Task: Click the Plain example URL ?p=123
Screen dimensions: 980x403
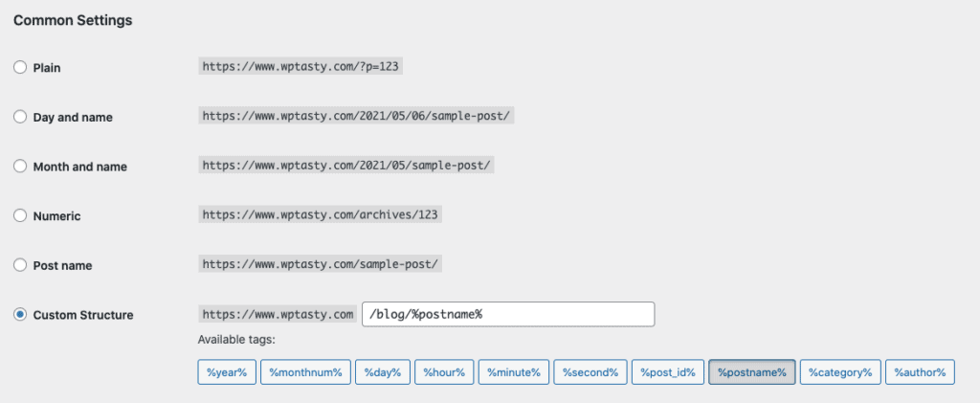Action: coord(300,67)
